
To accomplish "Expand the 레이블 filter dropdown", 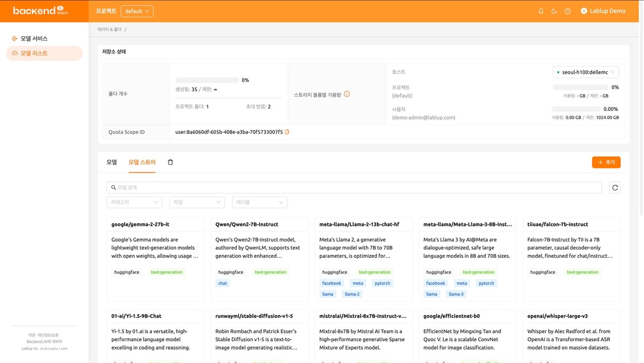I will point(259,202).
